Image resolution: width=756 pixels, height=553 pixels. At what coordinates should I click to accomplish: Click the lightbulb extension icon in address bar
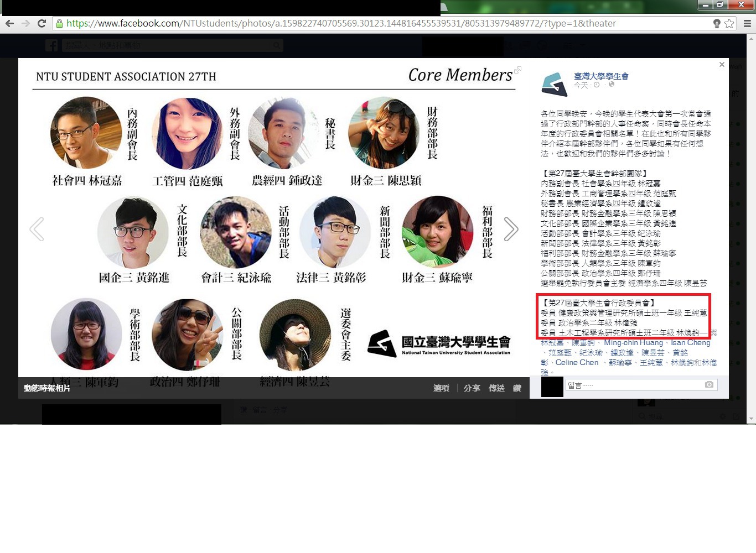(x=717, y=23)
